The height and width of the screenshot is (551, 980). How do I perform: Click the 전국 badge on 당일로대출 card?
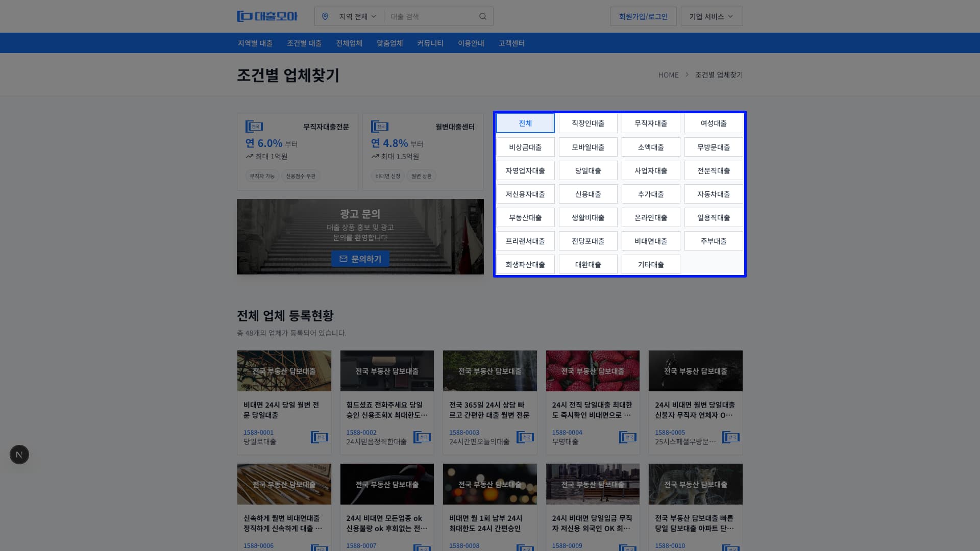tap(320, 437)
